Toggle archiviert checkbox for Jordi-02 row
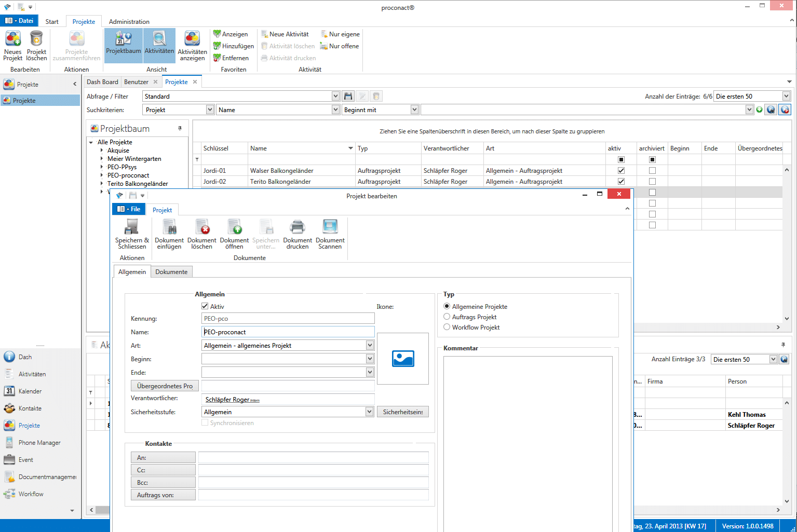The image size is (797, 532). (x=653, y=181)
